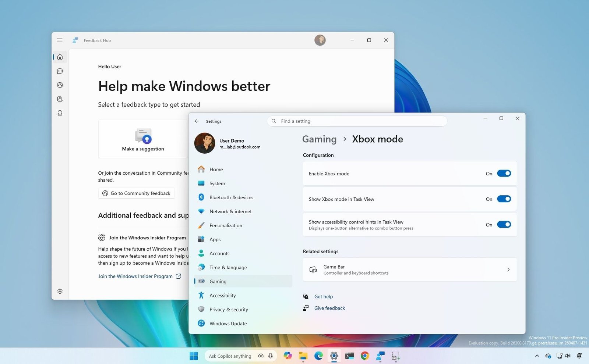Open the Windows Start menu
Screen dimensions: 589x364
[194, 356]
